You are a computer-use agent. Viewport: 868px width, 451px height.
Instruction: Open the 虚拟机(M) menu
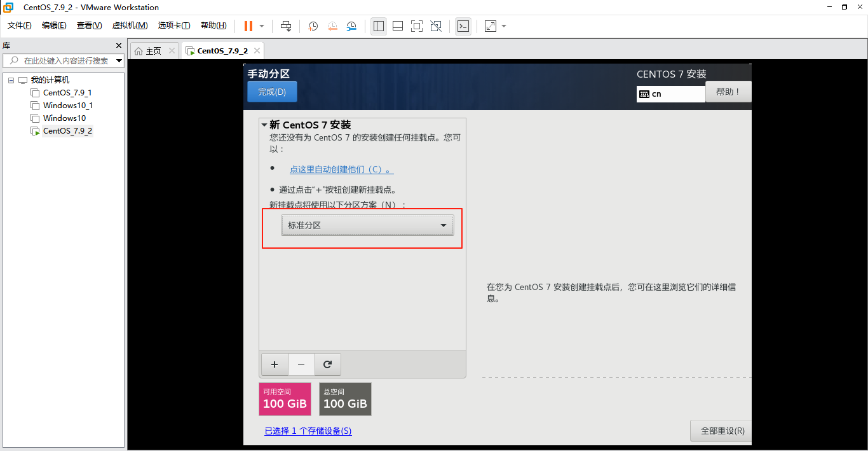click(130, 25)
